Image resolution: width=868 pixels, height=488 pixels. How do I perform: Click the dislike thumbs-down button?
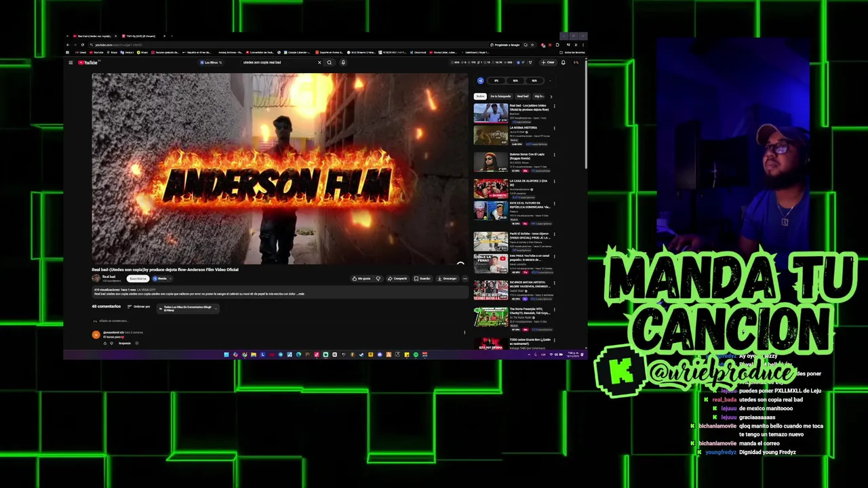[x=378, y=279]
